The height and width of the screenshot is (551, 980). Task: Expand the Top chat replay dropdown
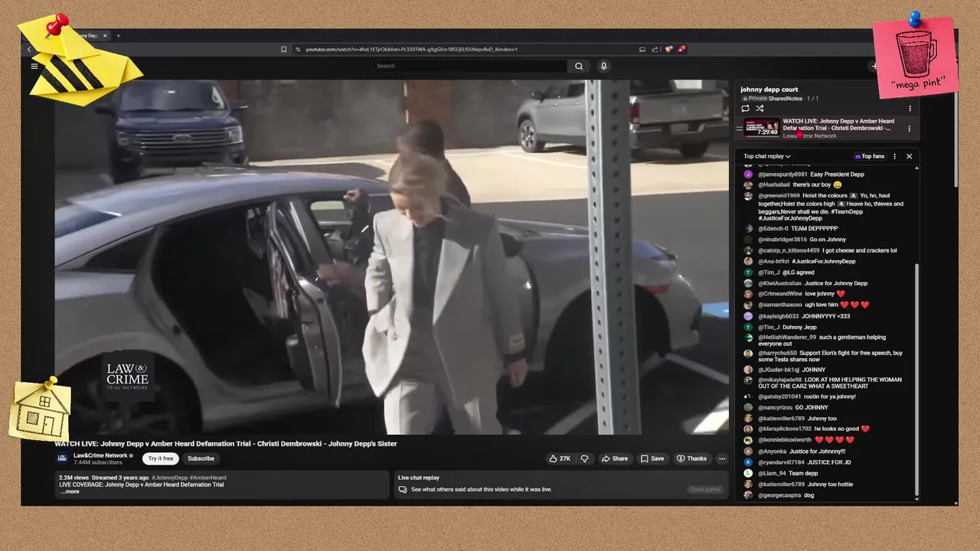click(767, 156)
